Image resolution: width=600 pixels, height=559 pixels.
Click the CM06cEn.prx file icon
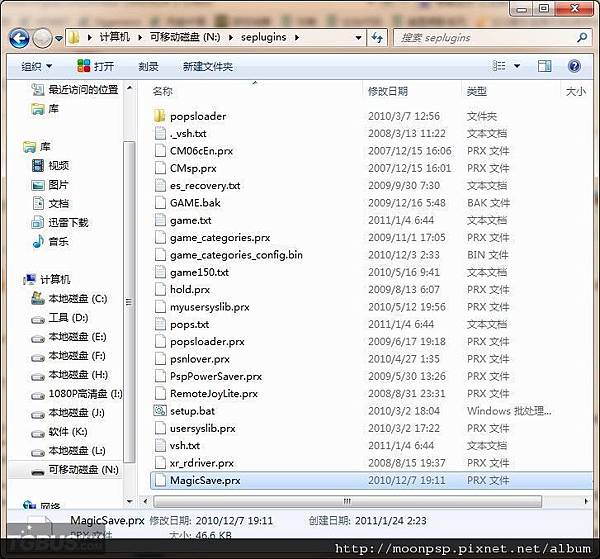point(160,150)
